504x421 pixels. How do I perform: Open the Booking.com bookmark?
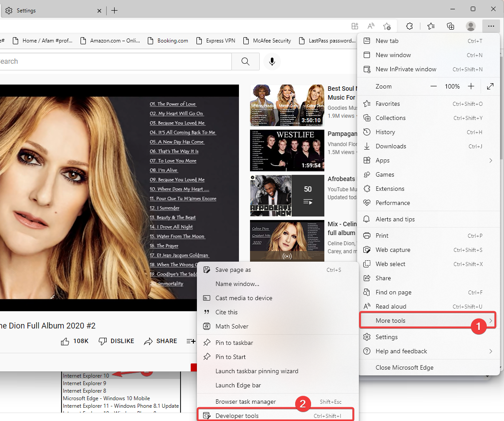tap(168, 41)
